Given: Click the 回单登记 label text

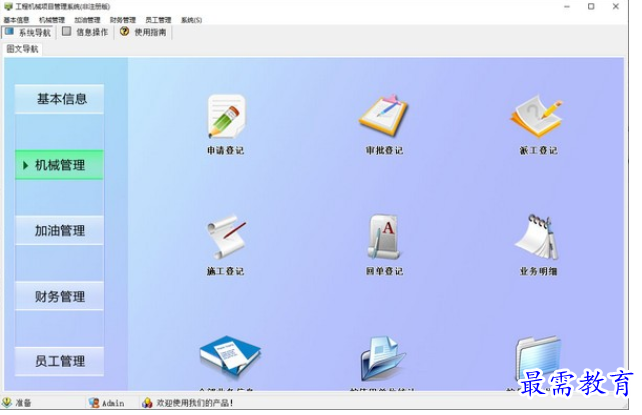Looking at the screenshot, I should tap(384, 271).
